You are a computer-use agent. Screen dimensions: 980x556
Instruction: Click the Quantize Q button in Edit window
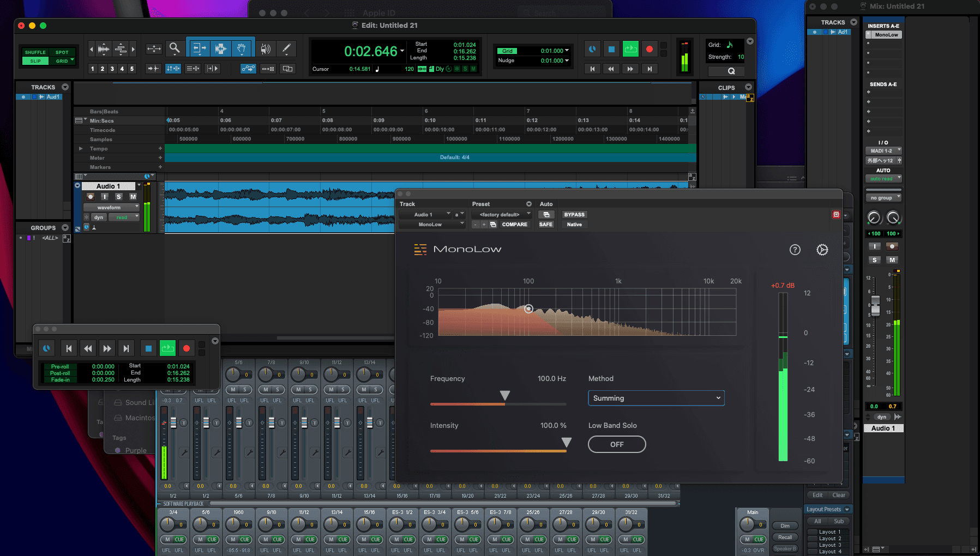(x=731, y=71)
